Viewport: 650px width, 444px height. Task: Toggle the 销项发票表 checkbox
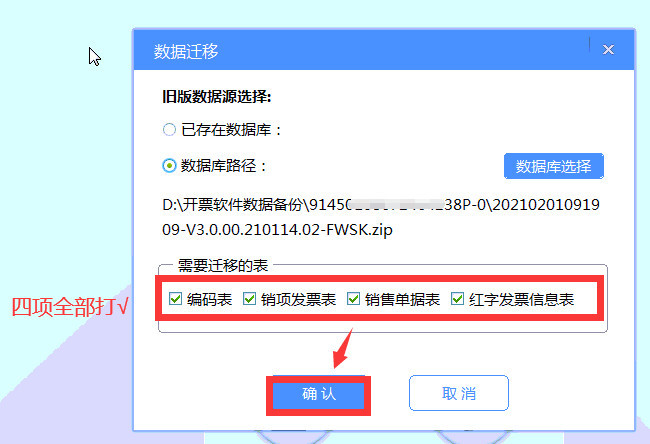coord(249,298)
